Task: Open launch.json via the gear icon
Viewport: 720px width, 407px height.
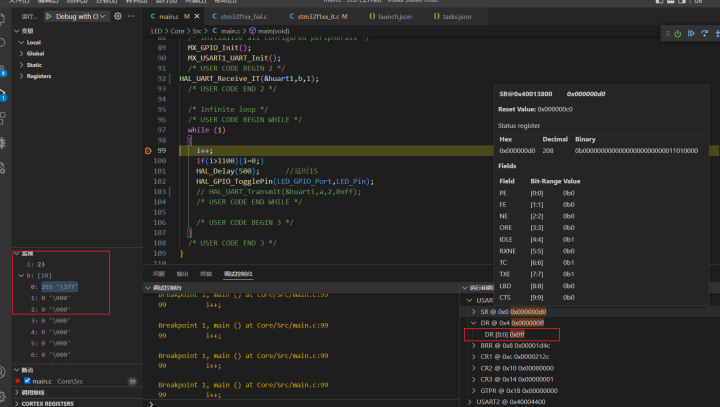Action: [118, 16]
